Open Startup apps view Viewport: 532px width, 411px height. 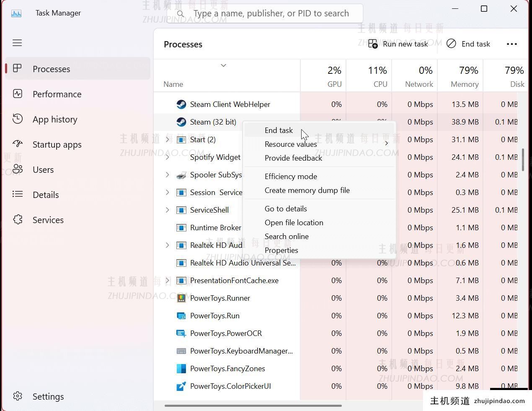pyautogui.click(x=57, y=144)
